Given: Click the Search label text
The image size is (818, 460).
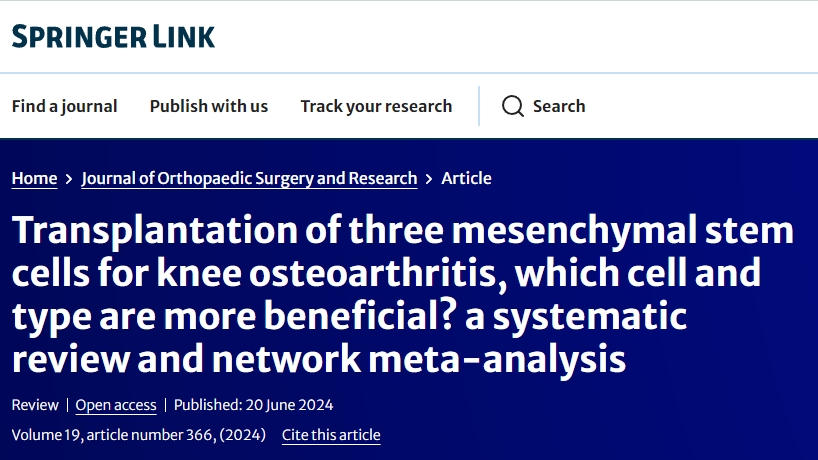Looking at the screenshot, I should pos(559,106).
